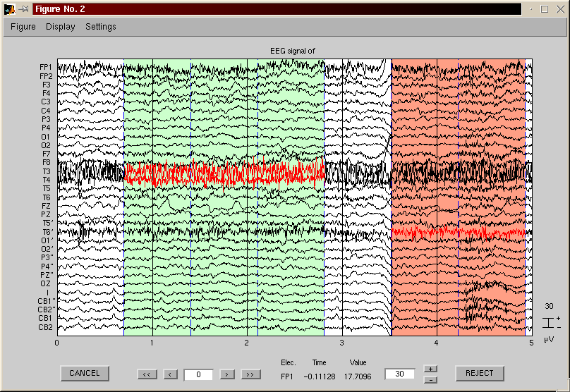Screen dimensions: 570x392
Task: Maximize the Figure No. 2 window
Action: [544, 9]
